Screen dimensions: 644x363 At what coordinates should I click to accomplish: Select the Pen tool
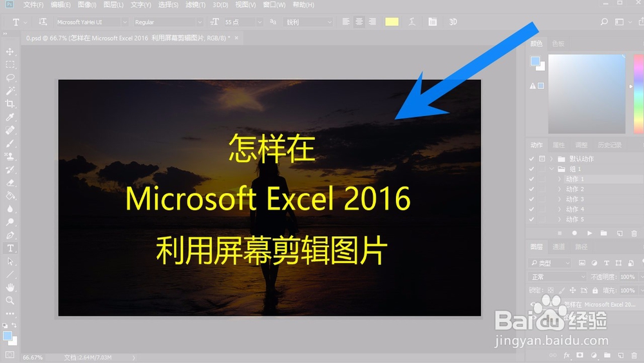(x=10, y=235)
